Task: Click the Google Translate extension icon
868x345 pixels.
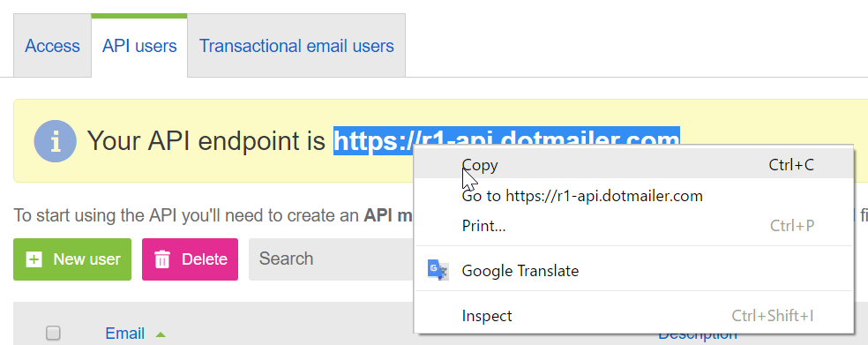Action: (438, 270)
